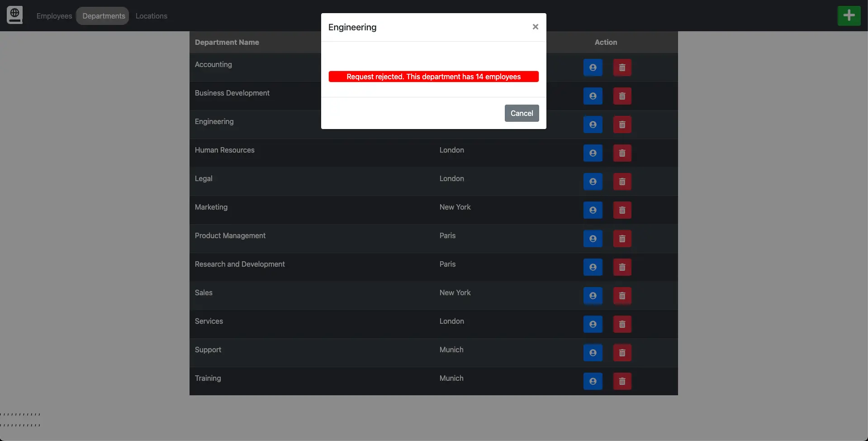Click the Department Name column header
Screen dimensions: 868x441
tap(227, 42)
